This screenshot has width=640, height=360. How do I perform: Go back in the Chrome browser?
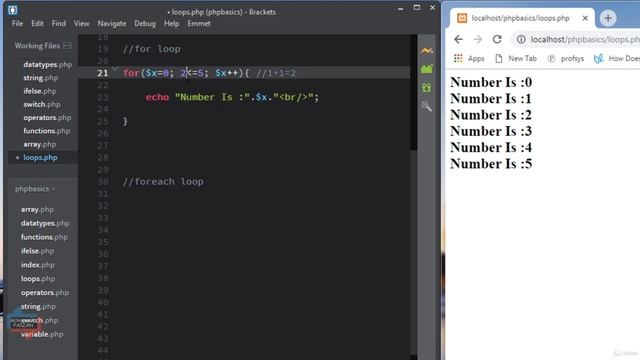coord(458,39)
